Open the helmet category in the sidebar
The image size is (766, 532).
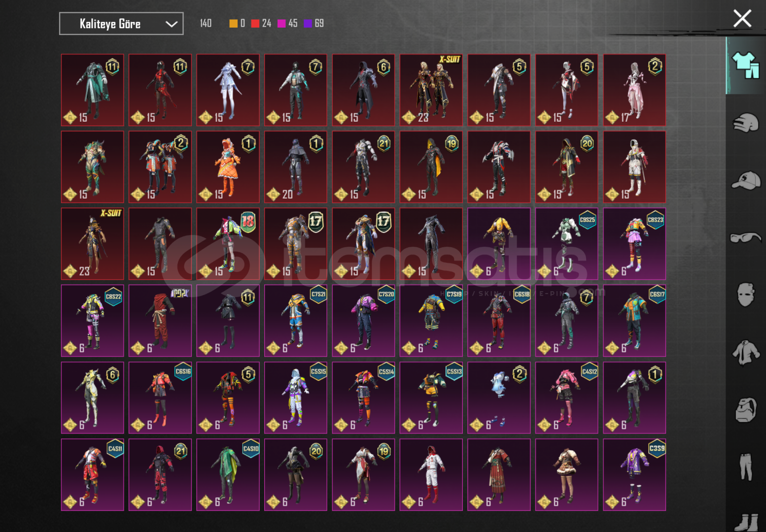pos(745,123)
